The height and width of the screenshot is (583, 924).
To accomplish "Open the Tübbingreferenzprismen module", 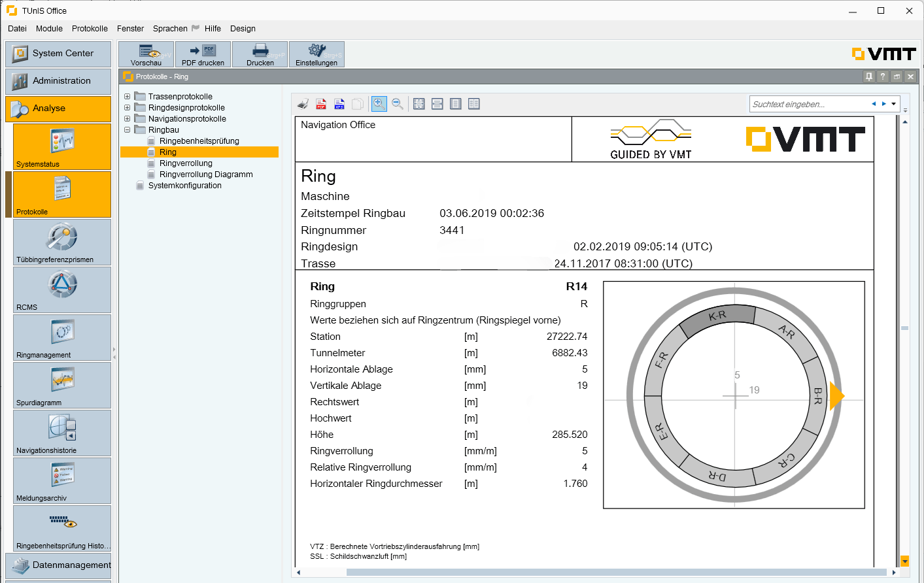I will [x=62, y=242].
